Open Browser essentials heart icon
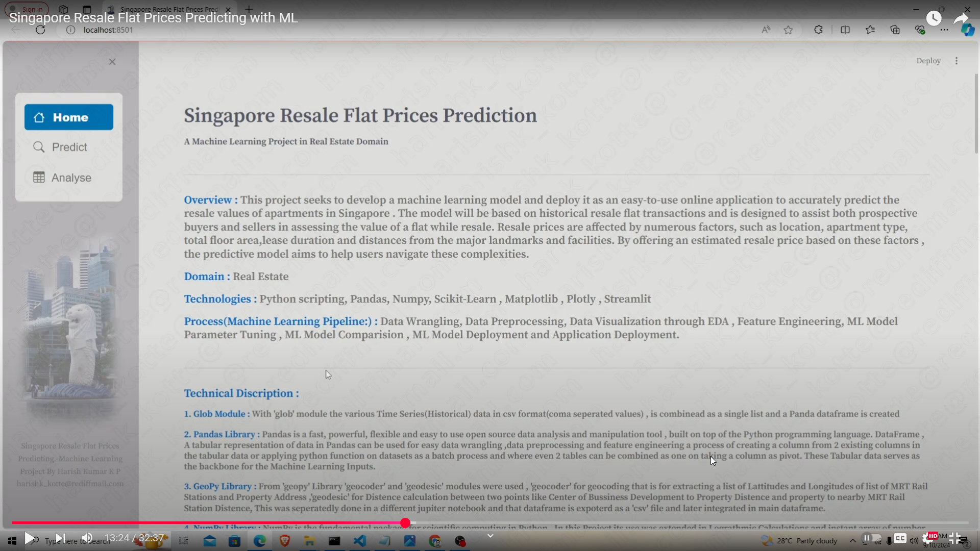Viewport: 980px width, 551px height. pos(920,30)
